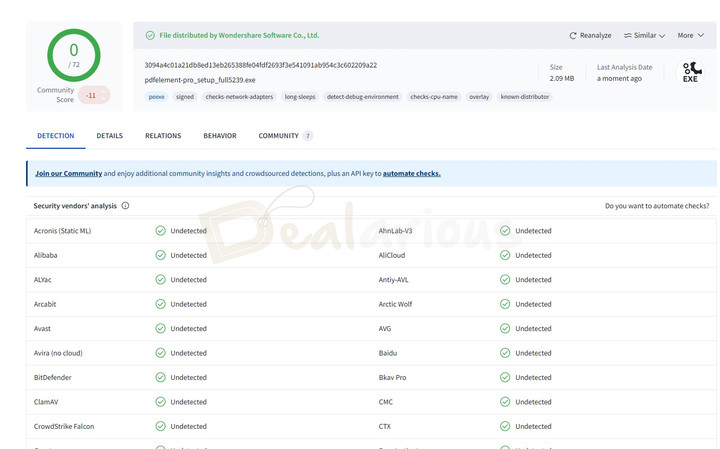Viewport: 720px width, 449px height.
Task: Click the info icon next to Security vendors' analysis
Action: pyautogui.click(x=125, y=206)
